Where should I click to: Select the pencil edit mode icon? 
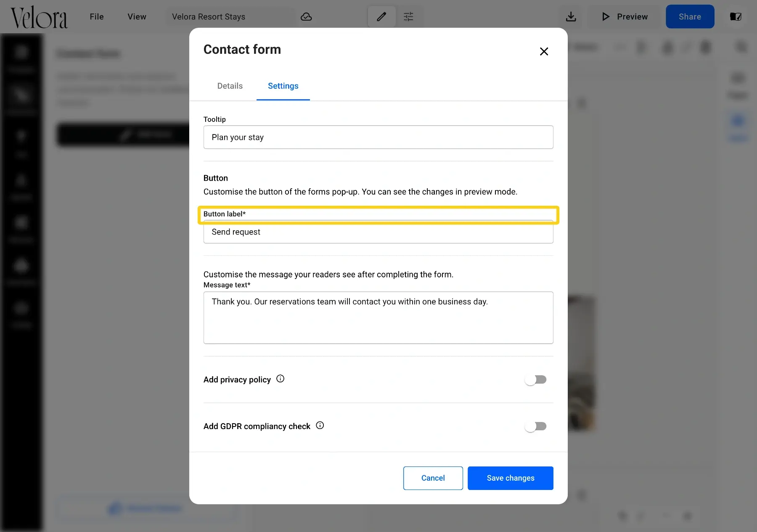click(x=381, y=17)
